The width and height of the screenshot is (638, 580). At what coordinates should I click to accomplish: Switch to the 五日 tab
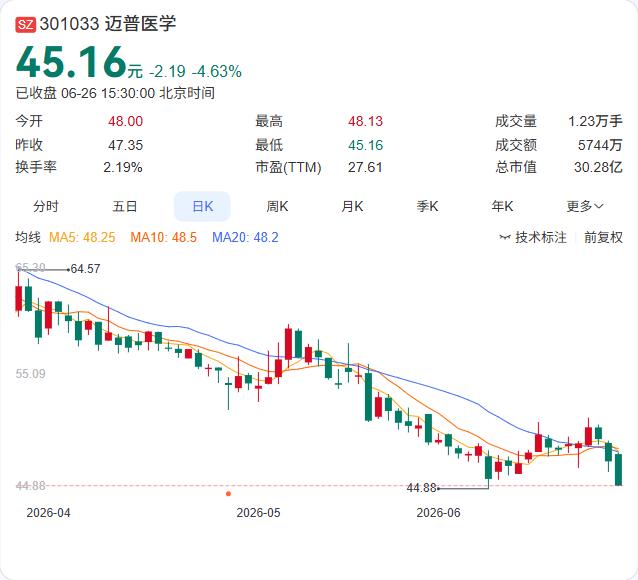124,206
